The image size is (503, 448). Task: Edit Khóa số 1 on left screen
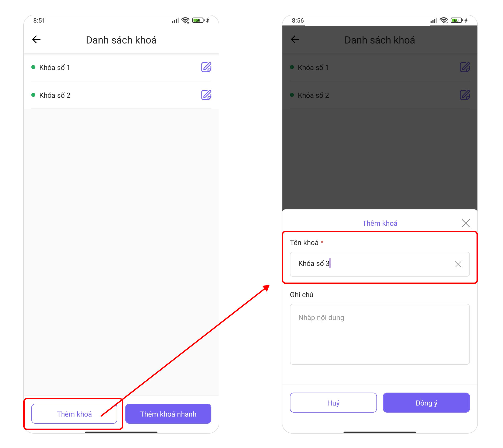[x=206, y=67]
